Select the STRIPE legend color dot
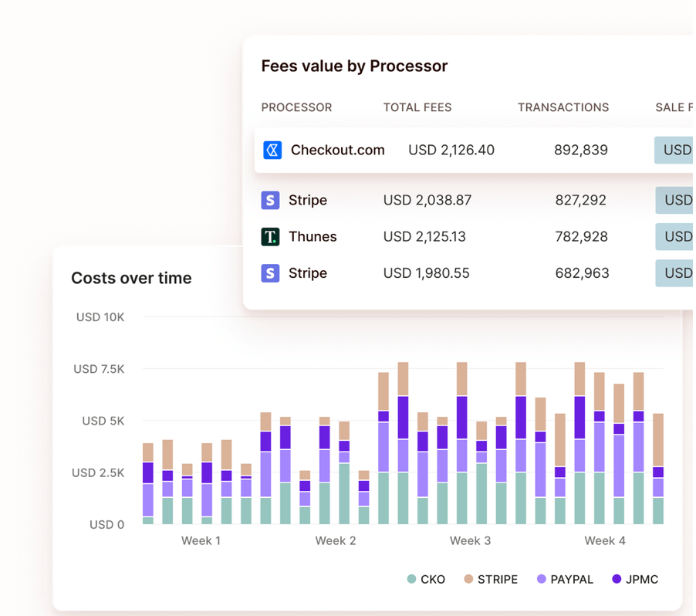The image size is (696, 616). [468, 579]
